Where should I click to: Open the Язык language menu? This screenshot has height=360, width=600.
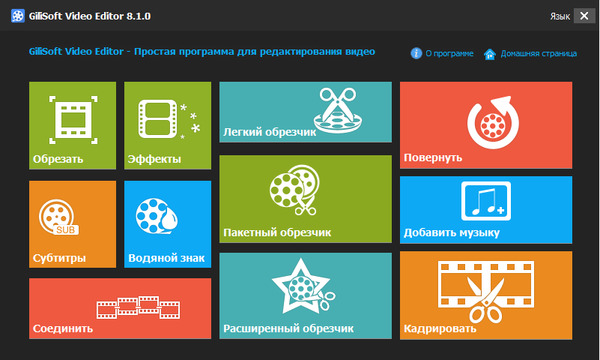(x=560, y=16)
